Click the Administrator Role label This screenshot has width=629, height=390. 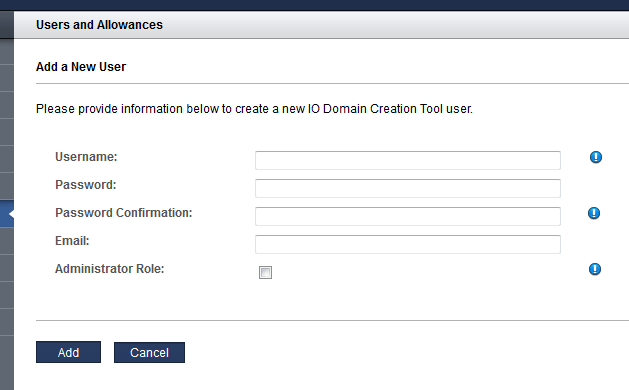pyautogui.click(x=110, y=269)
